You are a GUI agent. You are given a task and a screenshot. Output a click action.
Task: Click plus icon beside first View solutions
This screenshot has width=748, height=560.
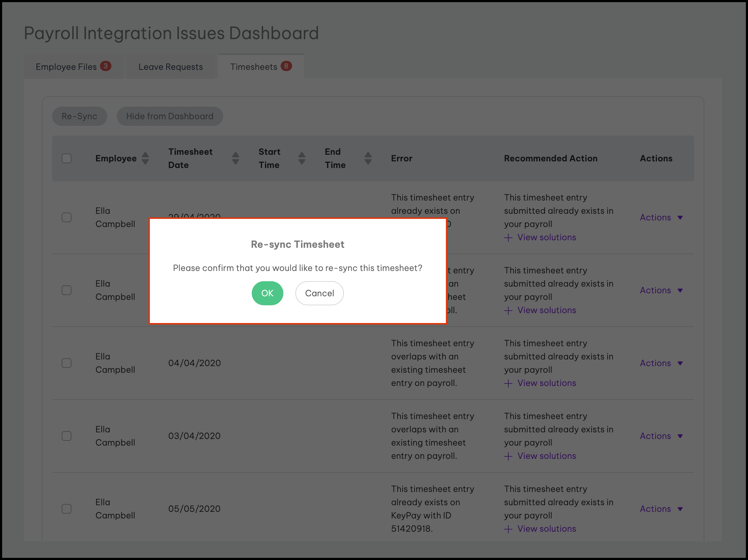pyautogui.click(x=508, y=238)
